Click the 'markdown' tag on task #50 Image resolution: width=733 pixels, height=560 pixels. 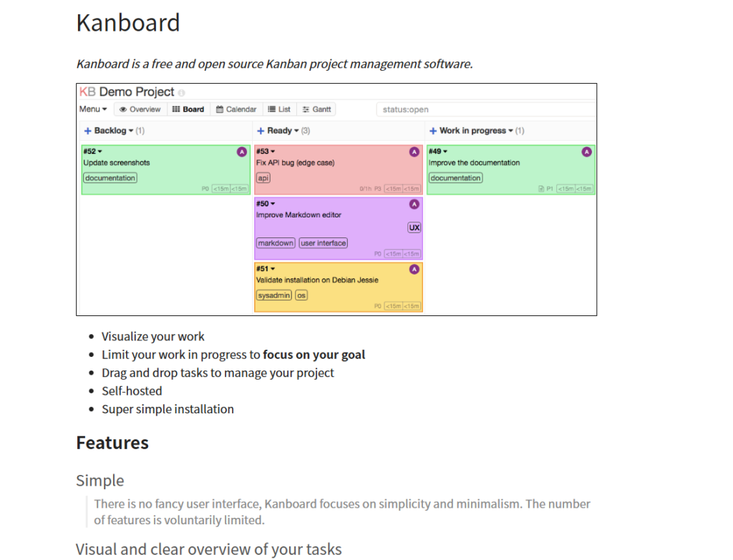276,243
